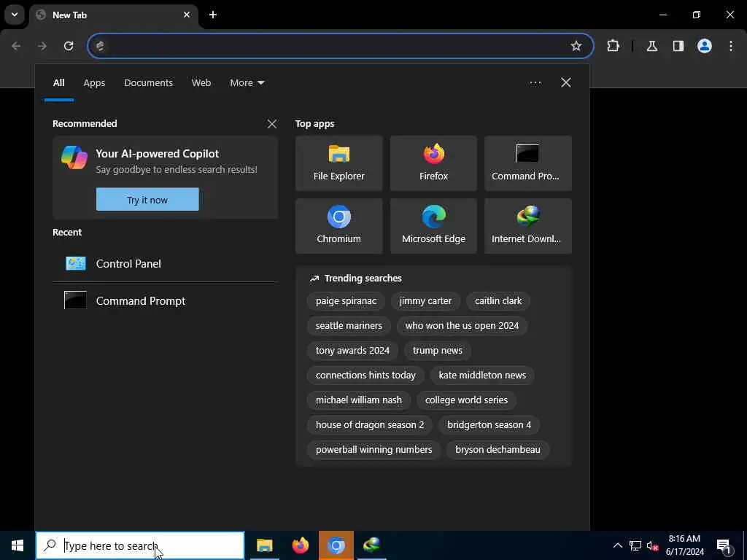Open File Explorer from Top apps
Screen dimensions: 747x560
[338, 163]
